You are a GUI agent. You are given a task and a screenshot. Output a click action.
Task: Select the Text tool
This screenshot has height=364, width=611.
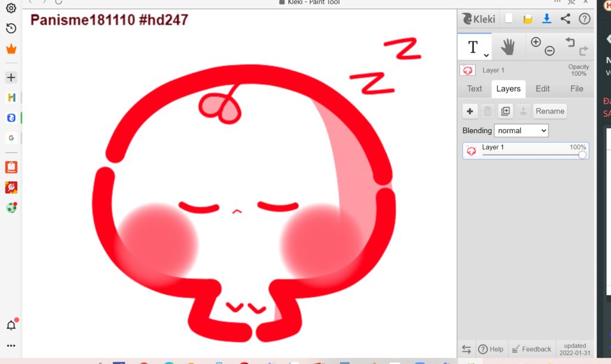474,47
